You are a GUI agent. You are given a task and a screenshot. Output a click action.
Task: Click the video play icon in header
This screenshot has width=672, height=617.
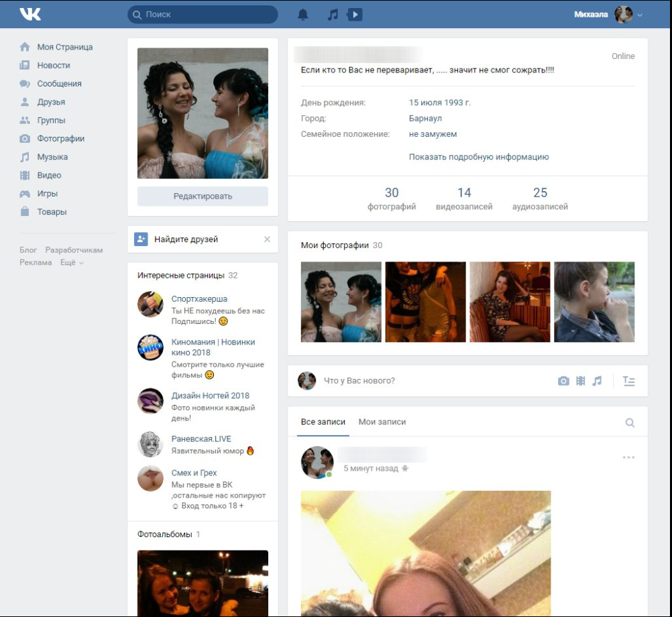[x=355, y=15]
